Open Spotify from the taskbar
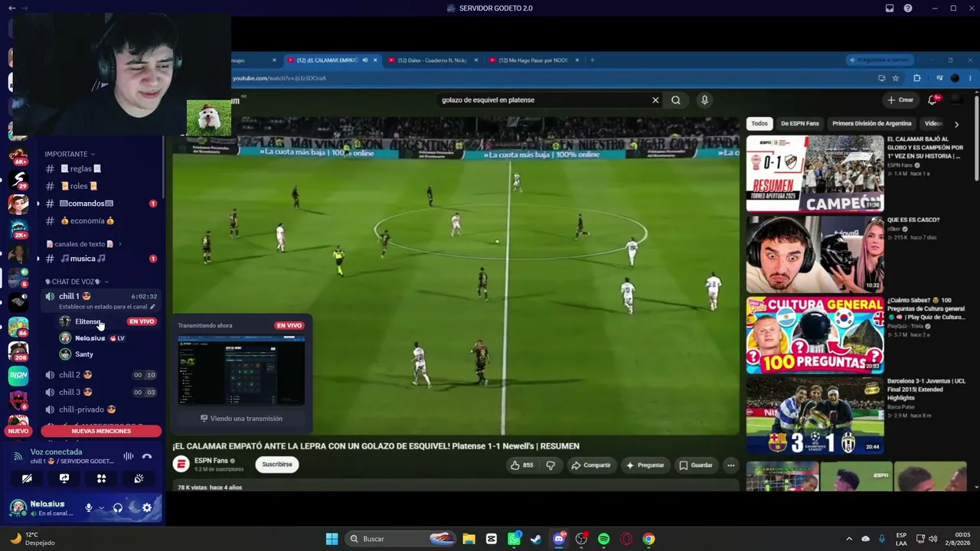 (603, 539)
